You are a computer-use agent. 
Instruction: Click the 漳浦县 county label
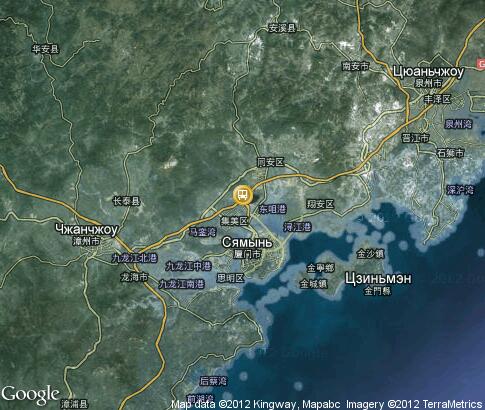75,404
